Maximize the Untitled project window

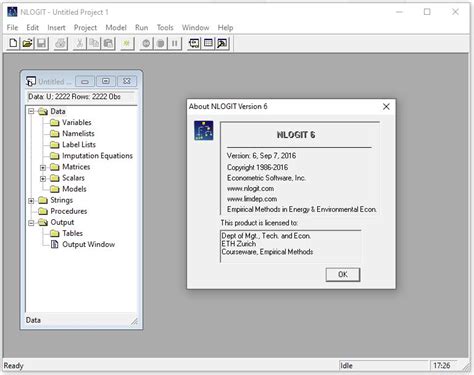click(x=106, y=81)
